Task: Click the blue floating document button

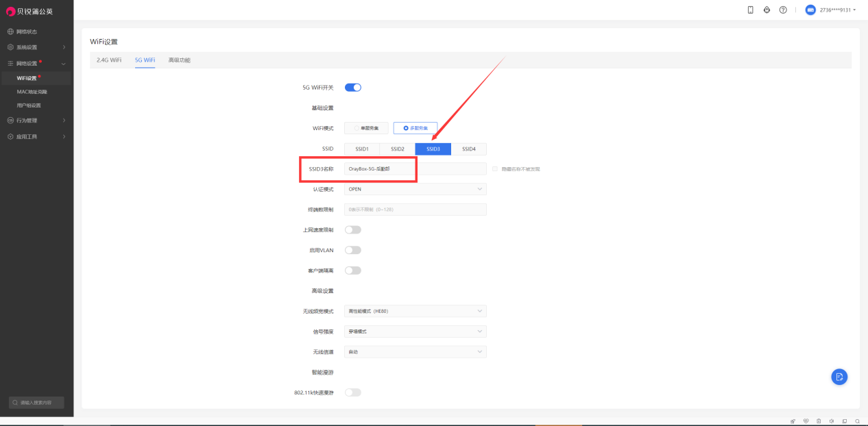Action: tap(839, 377)
